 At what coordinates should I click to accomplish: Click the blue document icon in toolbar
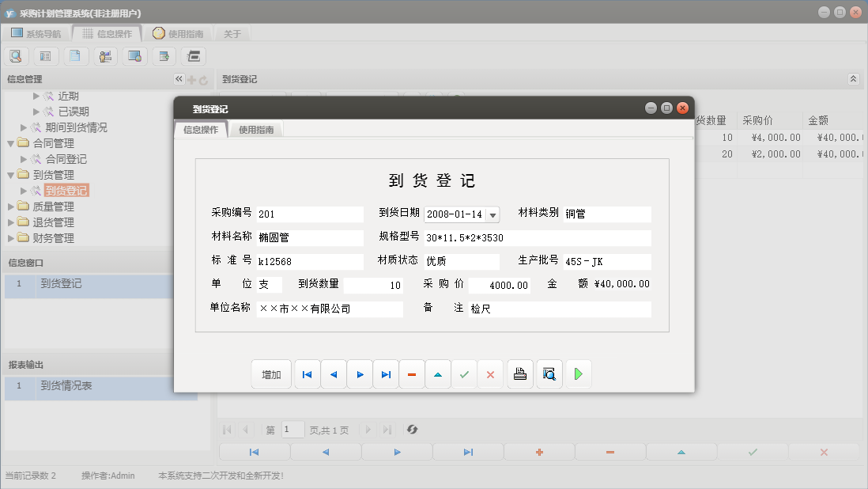[x=74, y=55]
